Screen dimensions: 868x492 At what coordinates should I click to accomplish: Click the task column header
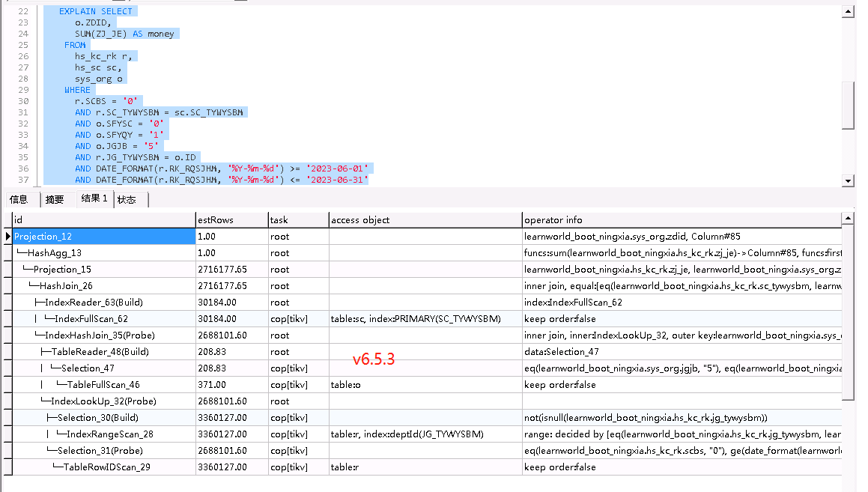click(298, 219)
